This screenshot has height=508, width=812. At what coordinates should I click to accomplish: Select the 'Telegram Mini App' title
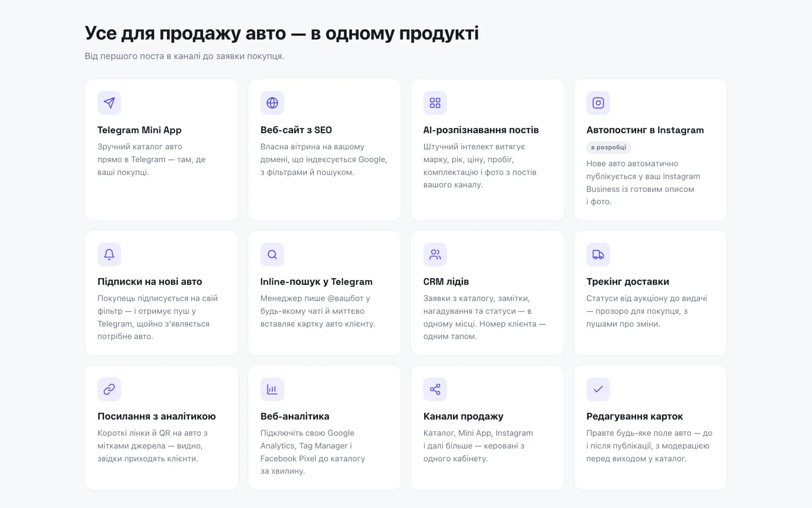[x=139, y=130]
